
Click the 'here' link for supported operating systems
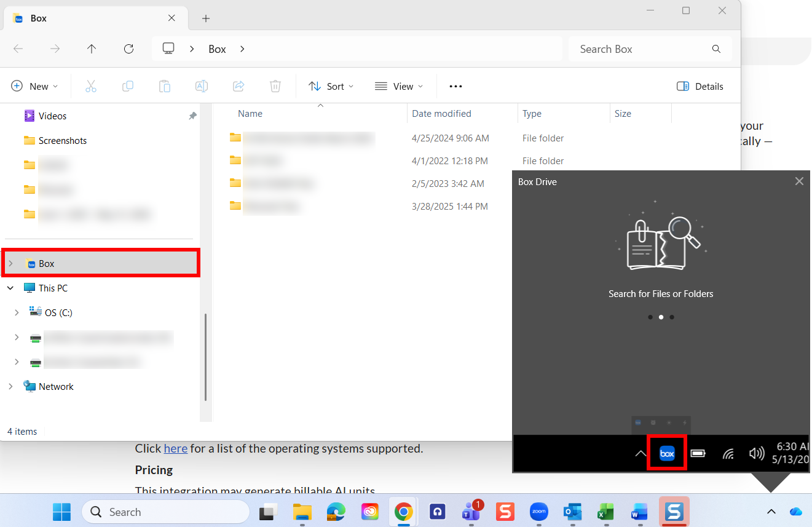point(175,448)
